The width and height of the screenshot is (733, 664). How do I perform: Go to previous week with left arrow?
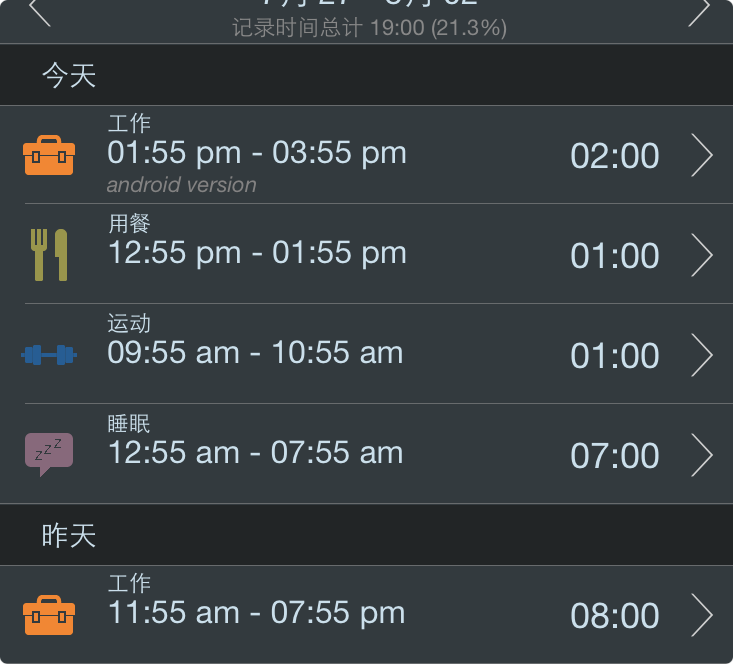point(39,12)
